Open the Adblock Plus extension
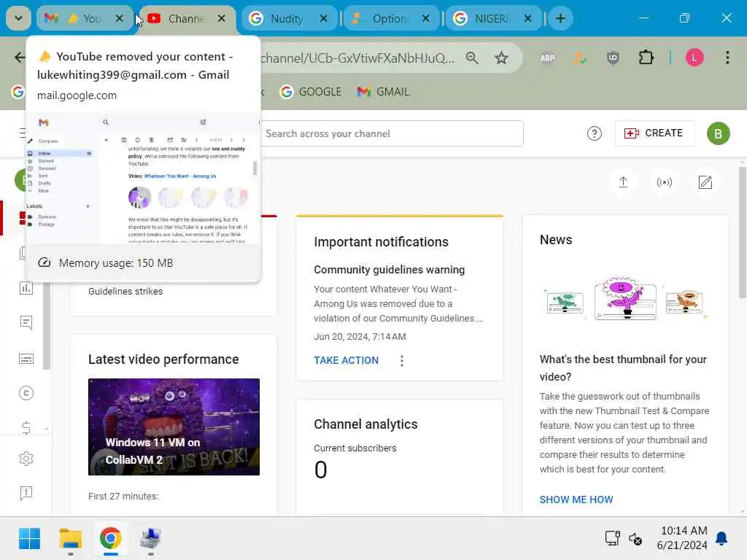 click(x=547, y=58)
